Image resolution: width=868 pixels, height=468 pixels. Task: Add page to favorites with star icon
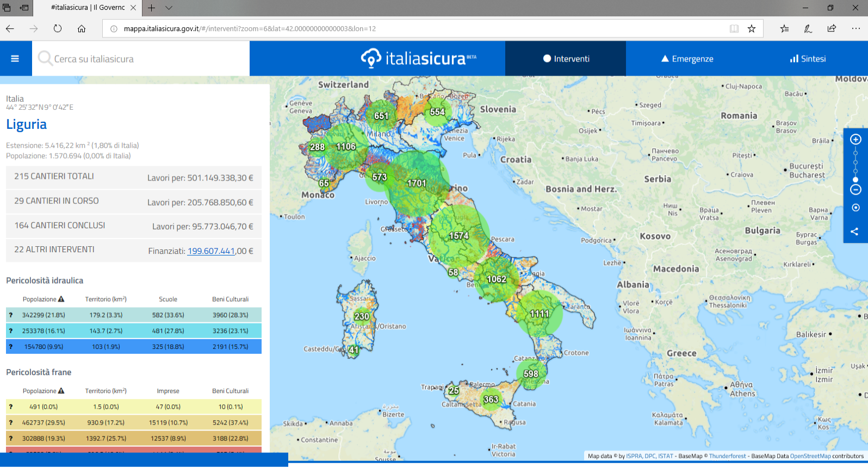752,29
